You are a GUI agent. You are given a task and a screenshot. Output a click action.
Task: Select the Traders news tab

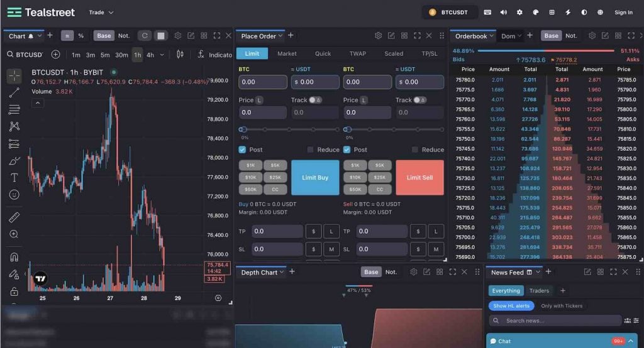point(539,291)
